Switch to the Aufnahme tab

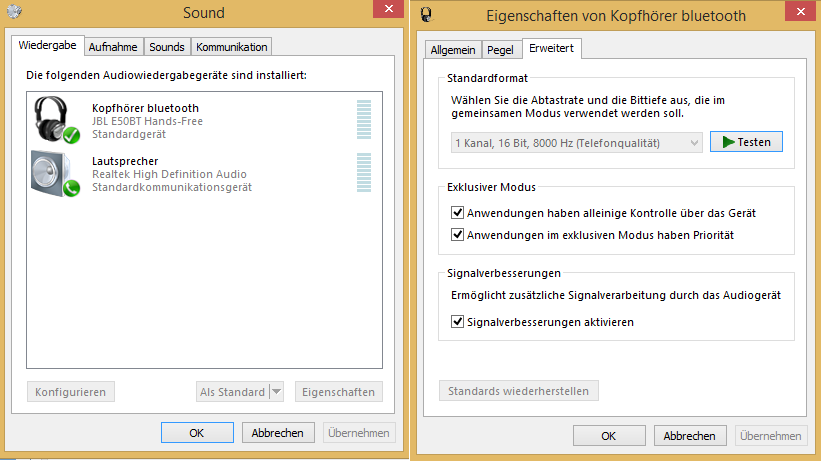[x=113, y=47]
